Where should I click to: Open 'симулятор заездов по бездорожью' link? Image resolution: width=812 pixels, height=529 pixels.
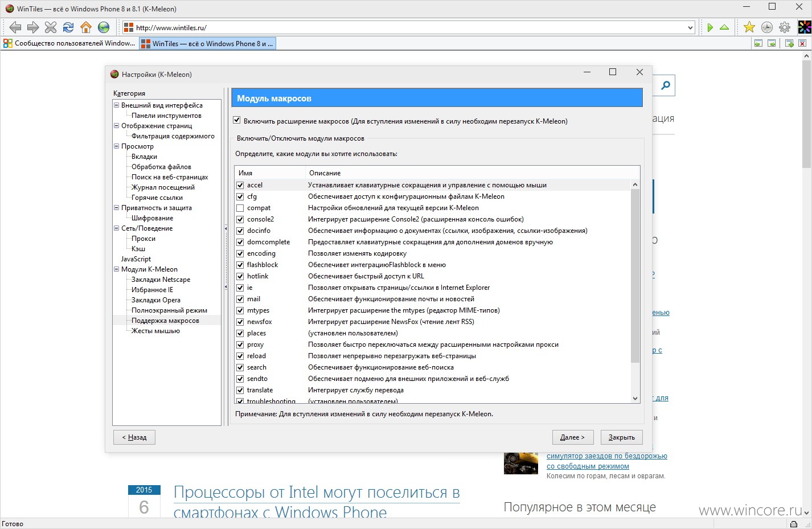pyautogui.click(x=607, y=456)
